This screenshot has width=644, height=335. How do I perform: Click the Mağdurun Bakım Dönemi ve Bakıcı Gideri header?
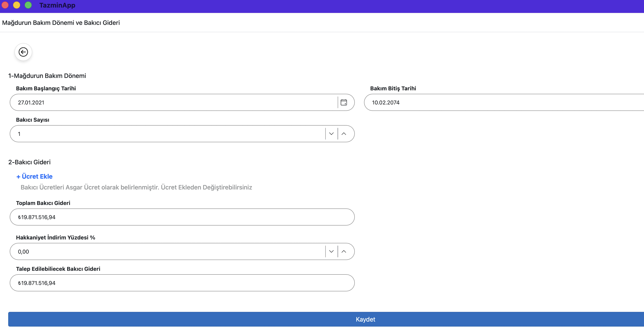(61, 23)
